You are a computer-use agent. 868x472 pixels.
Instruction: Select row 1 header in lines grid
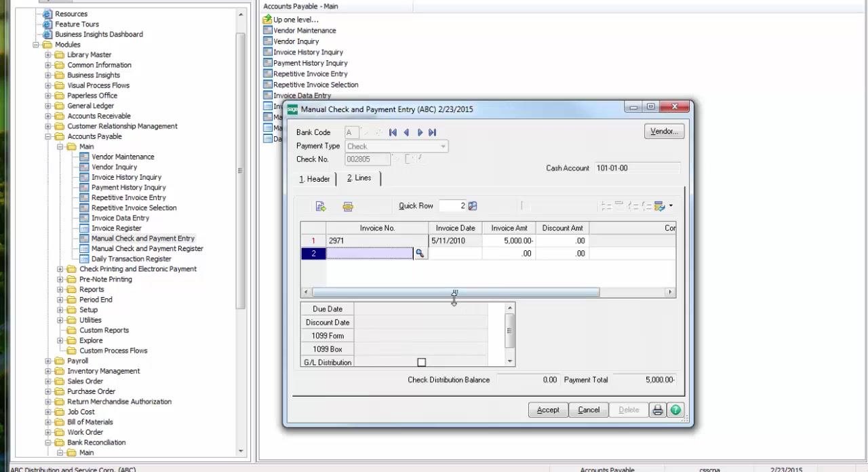(313, 241)
